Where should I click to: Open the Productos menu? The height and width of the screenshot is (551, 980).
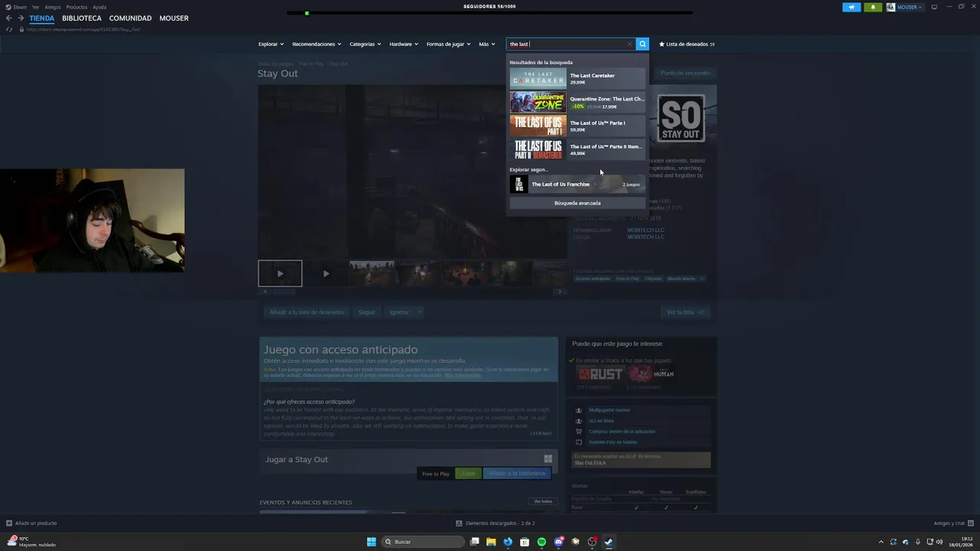pyautogui.click(x=77, y=7)
